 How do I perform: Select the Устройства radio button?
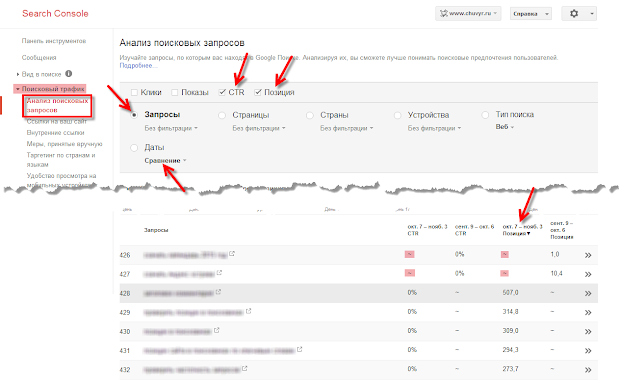pos(398,115)
